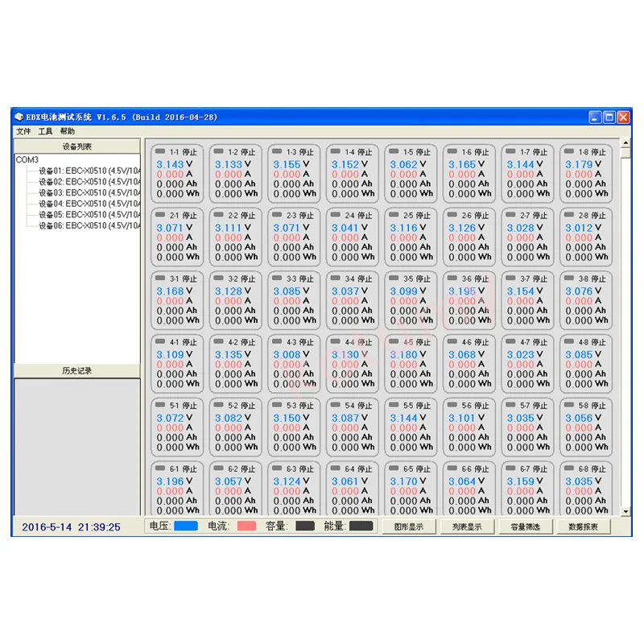The height and width of the screenshot is (644, 644).
Task: Click the application icon in title bar
Action: click(x=19, y=117)
